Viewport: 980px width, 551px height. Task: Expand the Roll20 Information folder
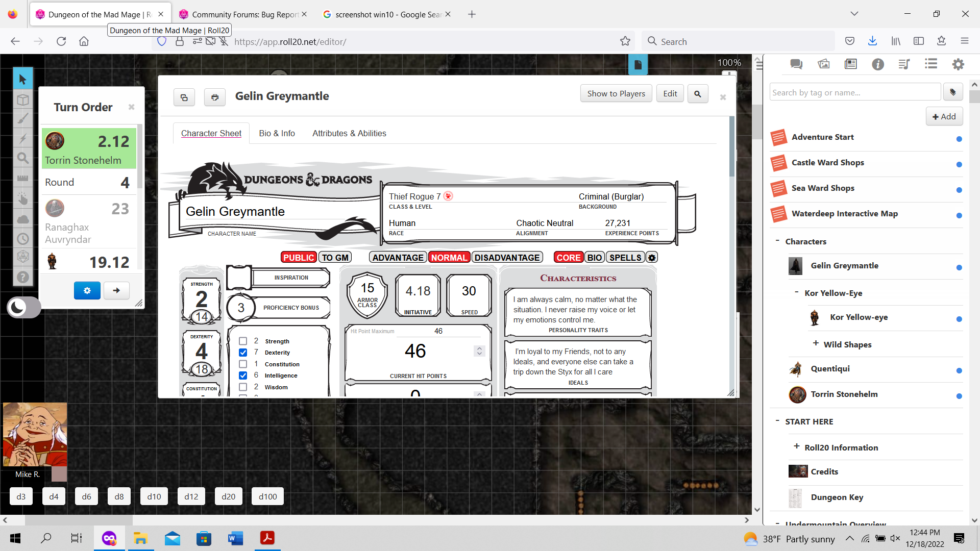(797, 447)
